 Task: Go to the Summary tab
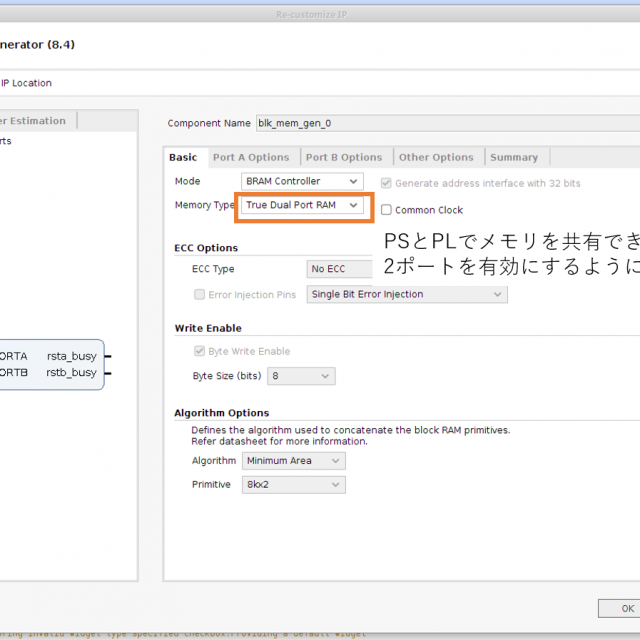coord(514,157)
